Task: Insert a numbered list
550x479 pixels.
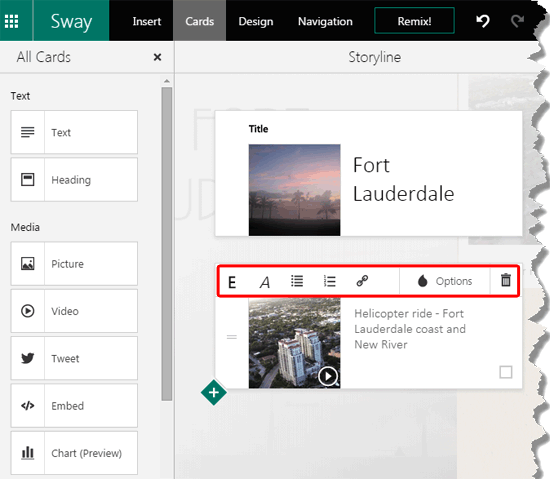Action: (x=330, y=281)
